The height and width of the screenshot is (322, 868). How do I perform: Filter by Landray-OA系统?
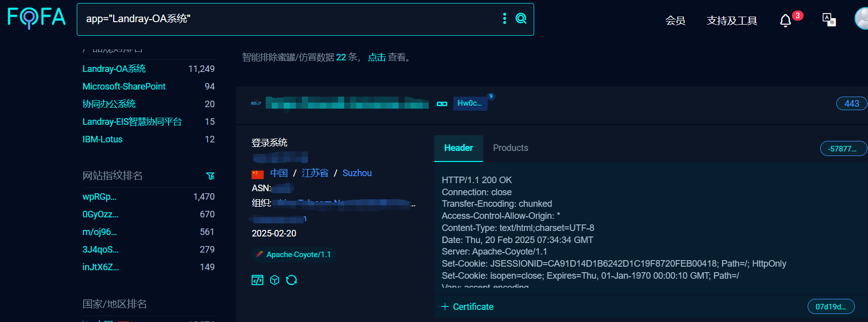click(x=114, y=69)
